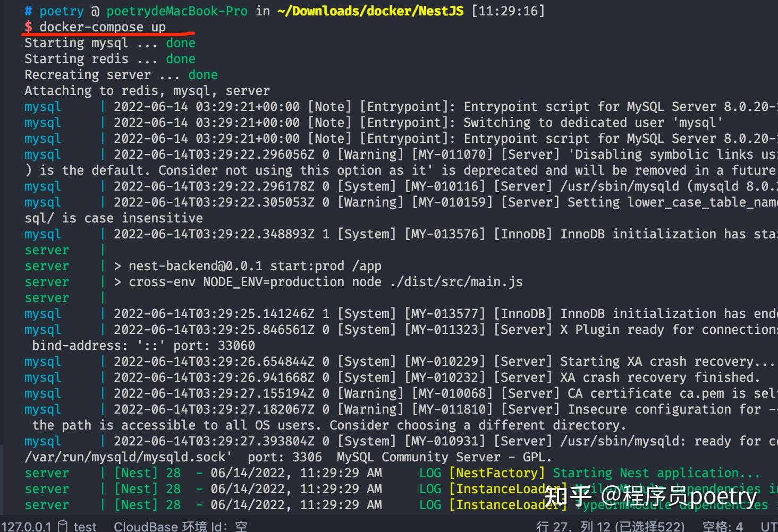778x532 pixels.
Task: Click the 'docker-compose up' command text
Action: point(103,27)
